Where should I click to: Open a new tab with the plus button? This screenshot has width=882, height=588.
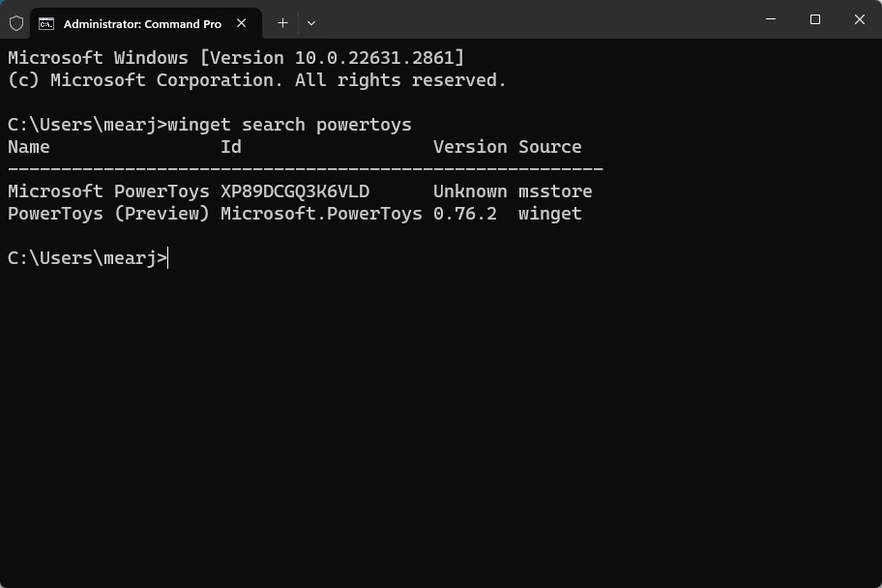coord(282,22)
